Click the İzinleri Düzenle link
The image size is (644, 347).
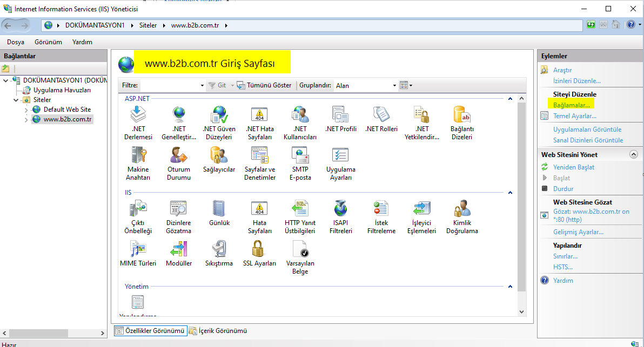[x=576, y=81]
